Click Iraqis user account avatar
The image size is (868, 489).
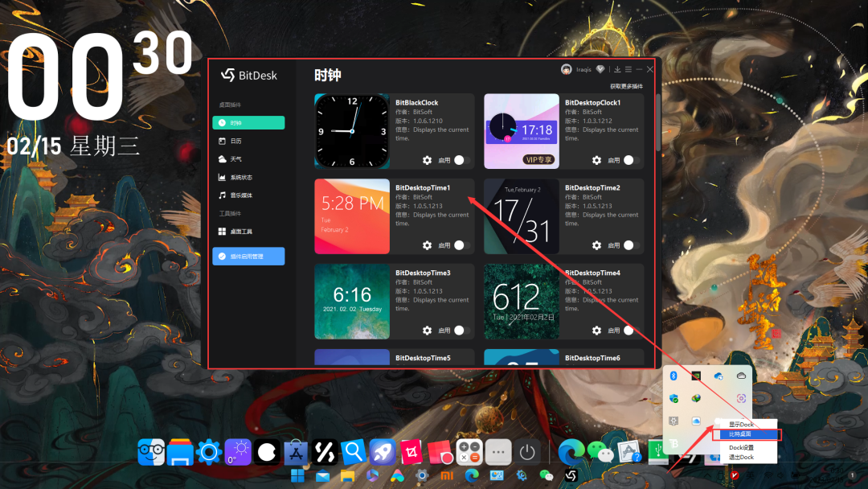pos(567,70)
